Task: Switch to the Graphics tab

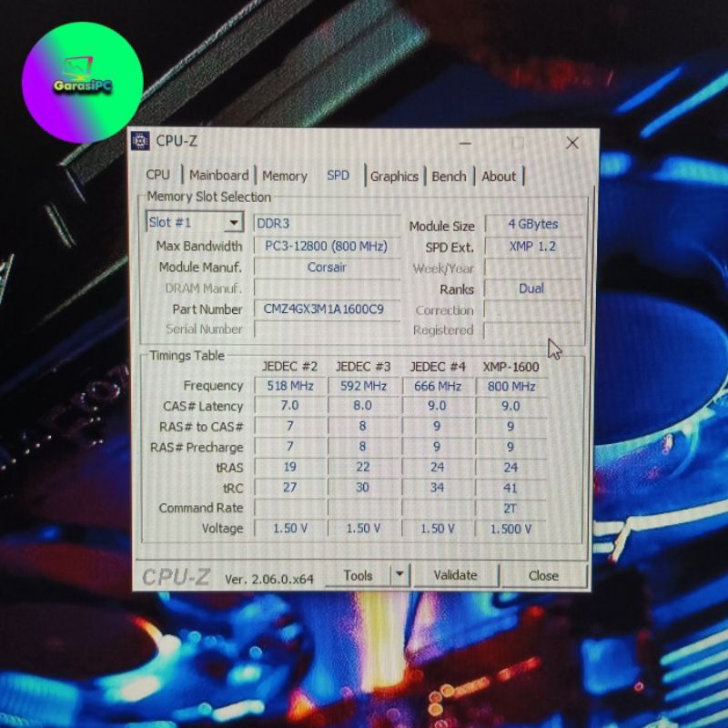Action: coord(394,177)
